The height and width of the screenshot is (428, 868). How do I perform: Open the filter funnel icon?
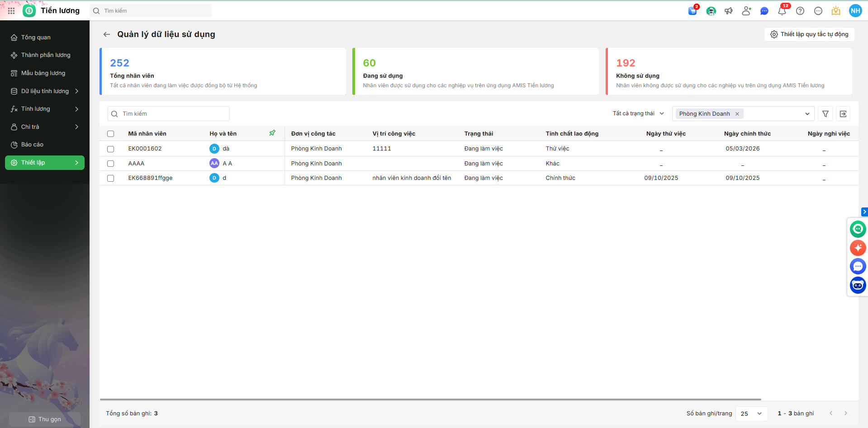pos(825,114)
